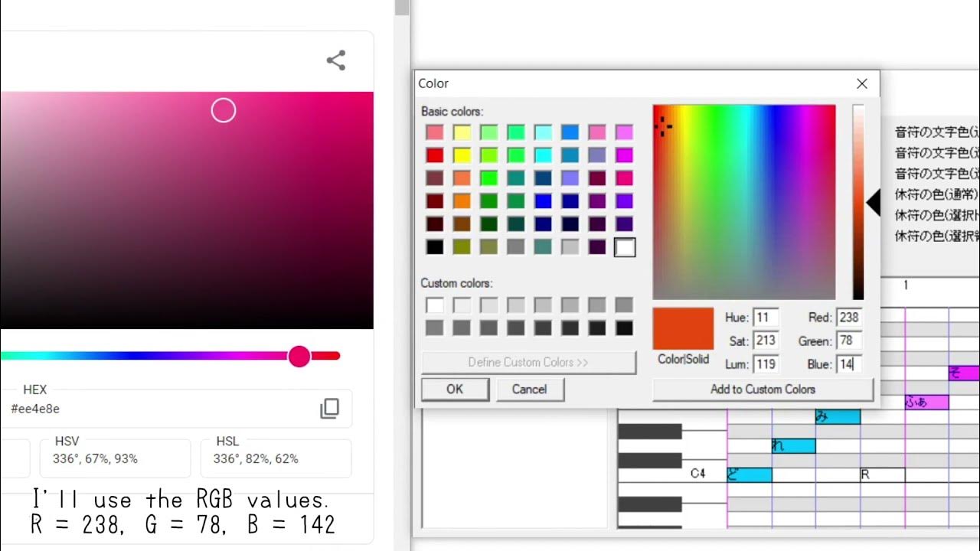Click the blue note labeled ど
Image resolution: width=980 pixels, height=551 pixels.
pyautogui.click(x=750, y=474)
